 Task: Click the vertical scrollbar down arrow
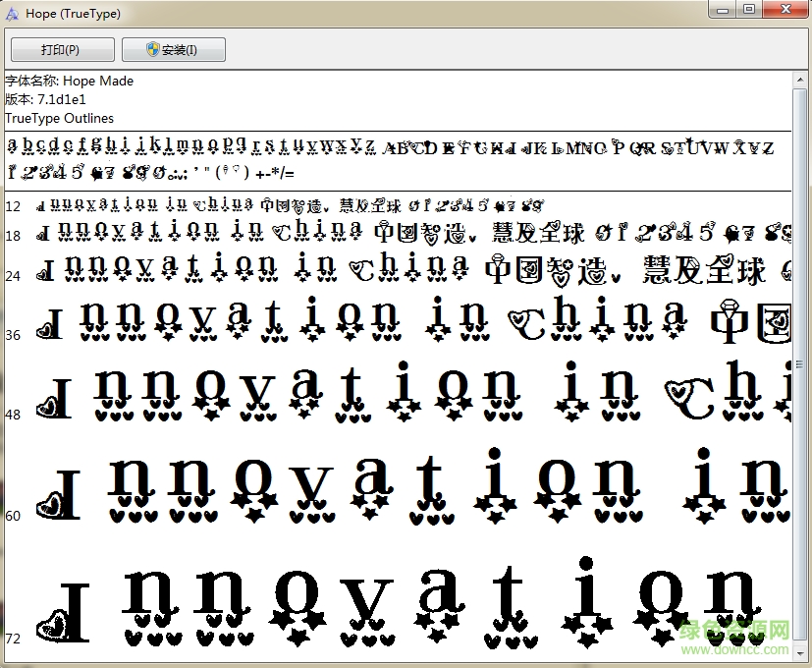point(800,653)
